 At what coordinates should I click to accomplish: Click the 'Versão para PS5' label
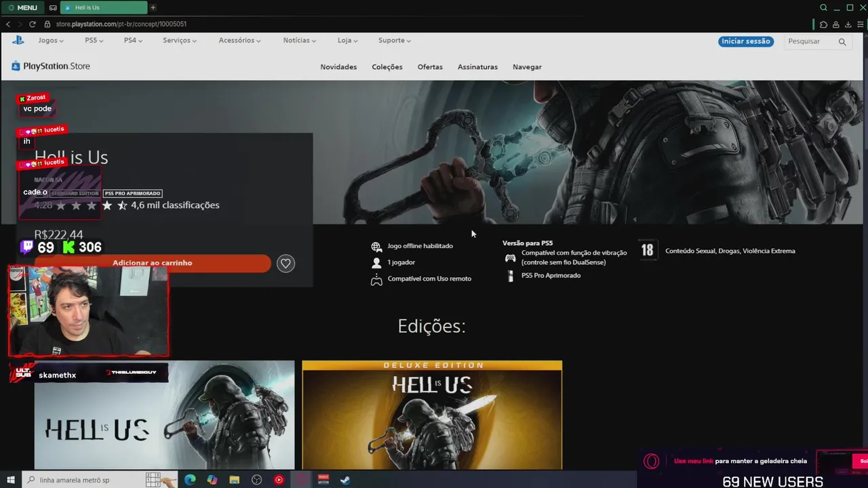pos(528,243)
